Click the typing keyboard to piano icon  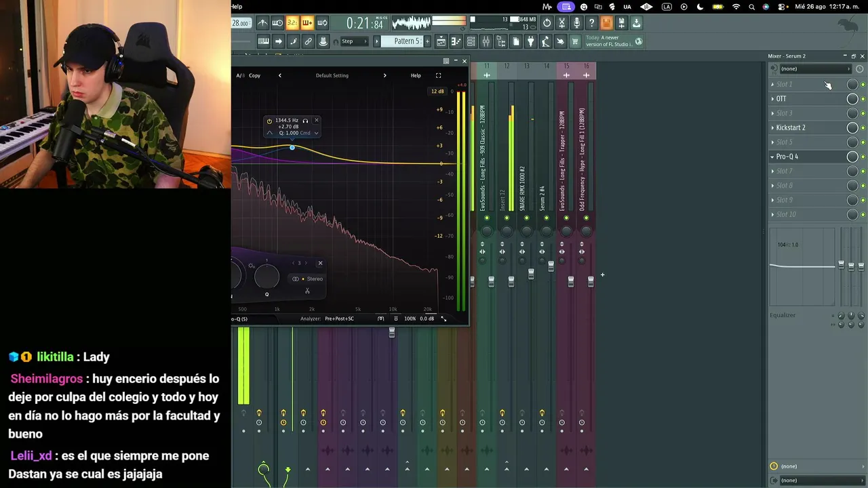[x=263, y=41]
